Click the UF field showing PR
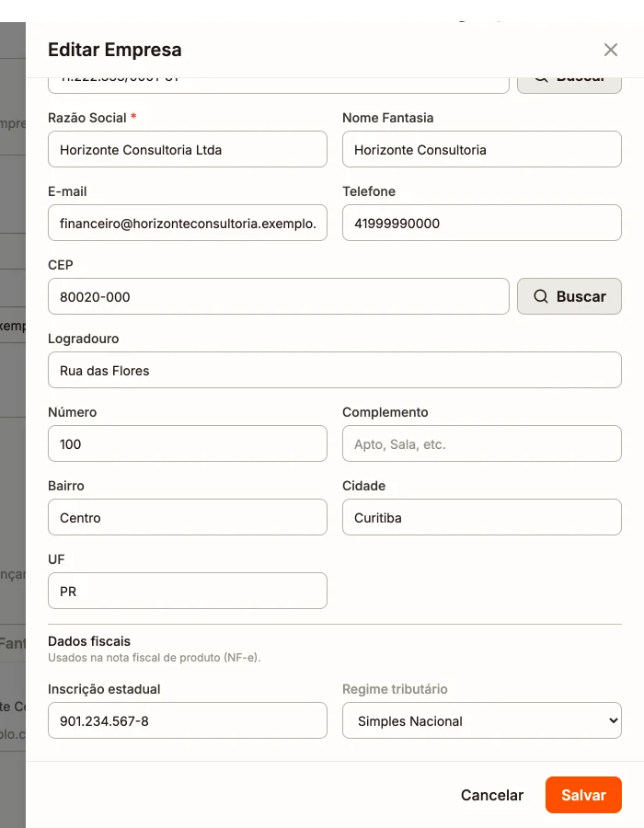This screenshot has width=644, height=828. click(188, 591)
